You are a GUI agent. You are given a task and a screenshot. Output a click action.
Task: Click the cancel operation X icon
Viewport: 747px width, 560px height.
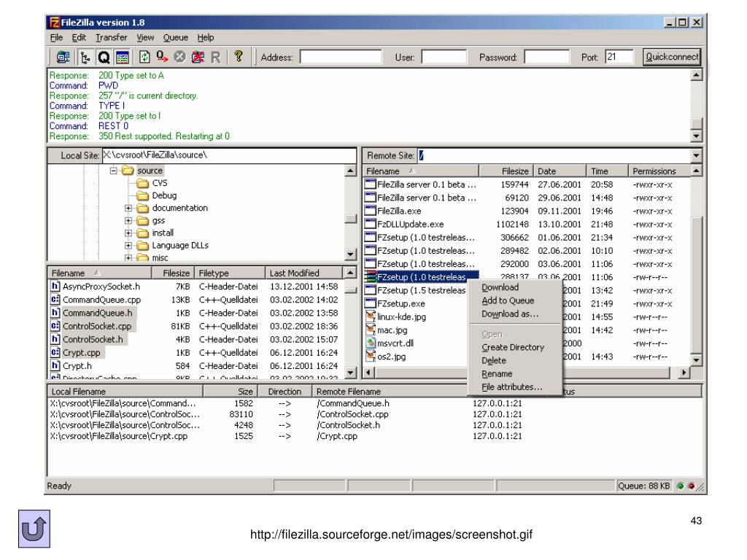tap(179, 57)
